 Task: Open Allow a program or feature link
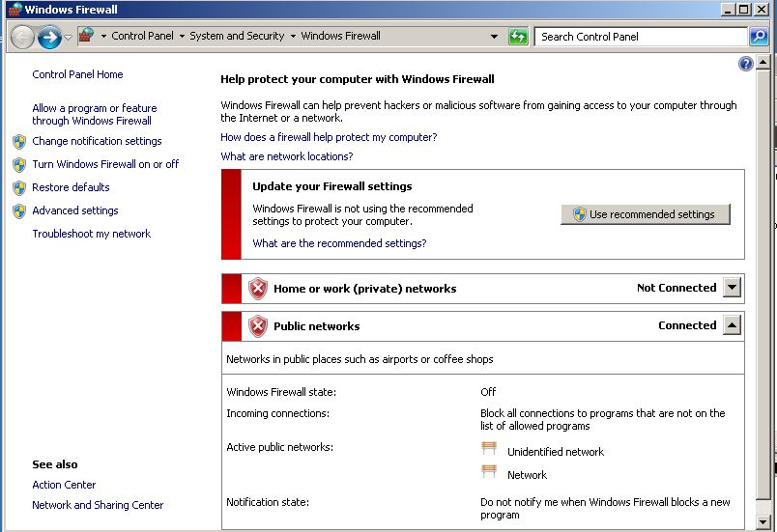(94, 114)
